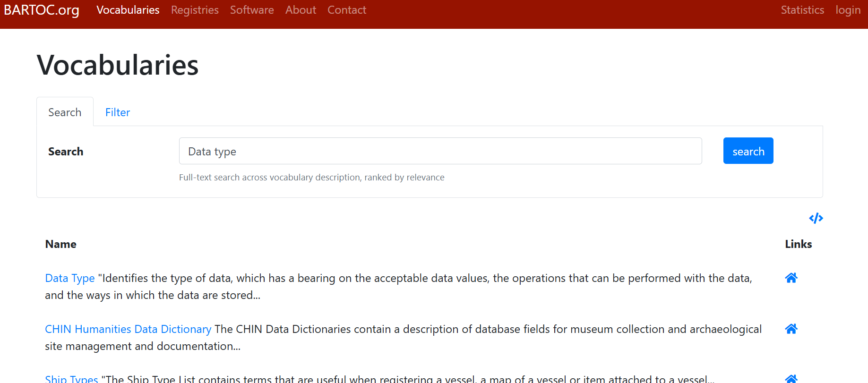The height and width of the screenshot is (383, 868).
Task: Open the Vocabularies menu item
Action: tap(128, 10)
